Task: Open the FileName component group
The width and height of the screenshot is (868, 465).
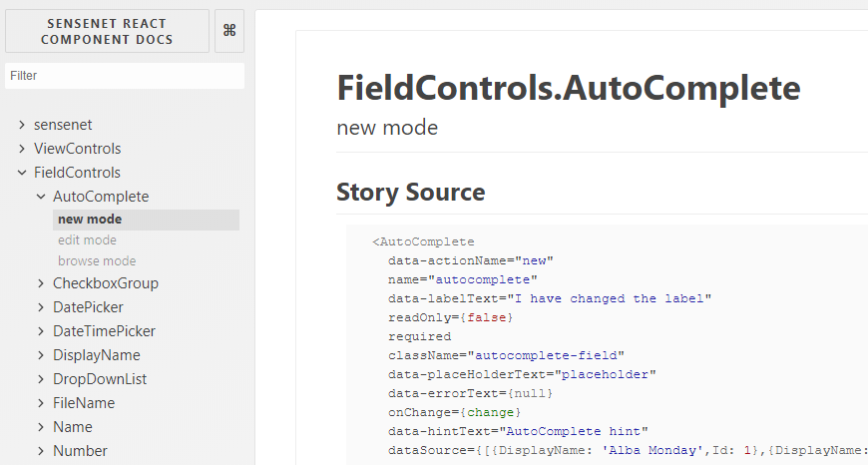Action: (84, 403)
